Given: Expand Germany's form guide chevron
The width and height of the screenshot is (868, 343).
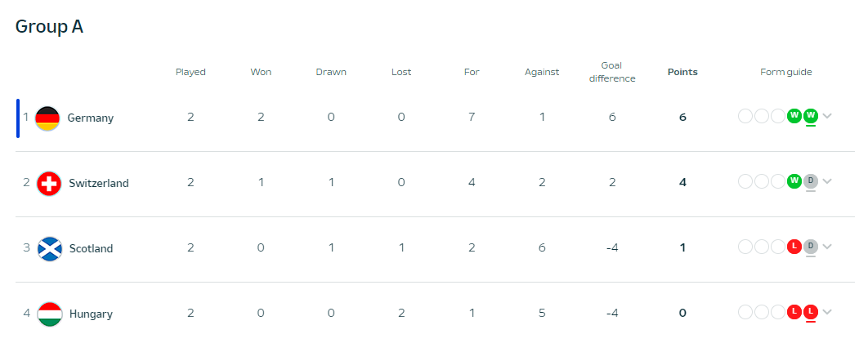Looking at the screenshot, I should 827,116.
